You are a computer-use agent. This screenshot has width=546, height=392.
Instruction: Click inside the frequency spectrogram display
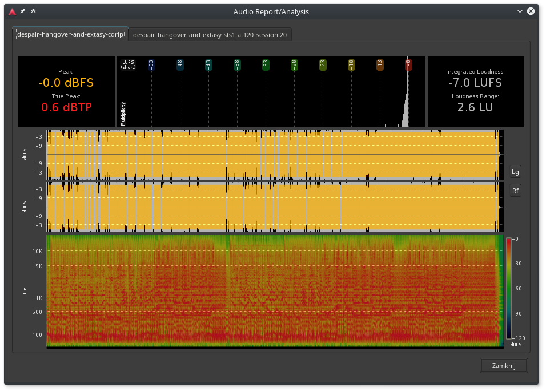click(274, 291)
